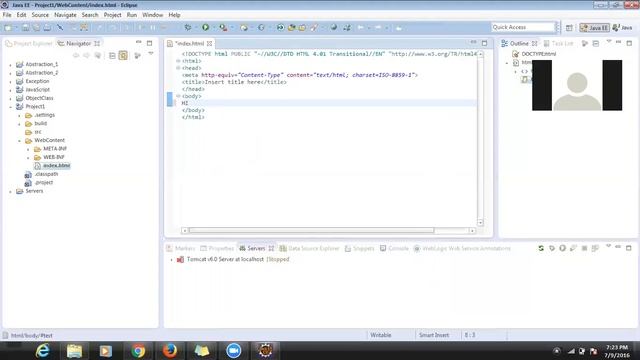The width and height of the screenshot is (640, 360).
Task: Collapse the WebContent folder
Action: coord(19,141)
